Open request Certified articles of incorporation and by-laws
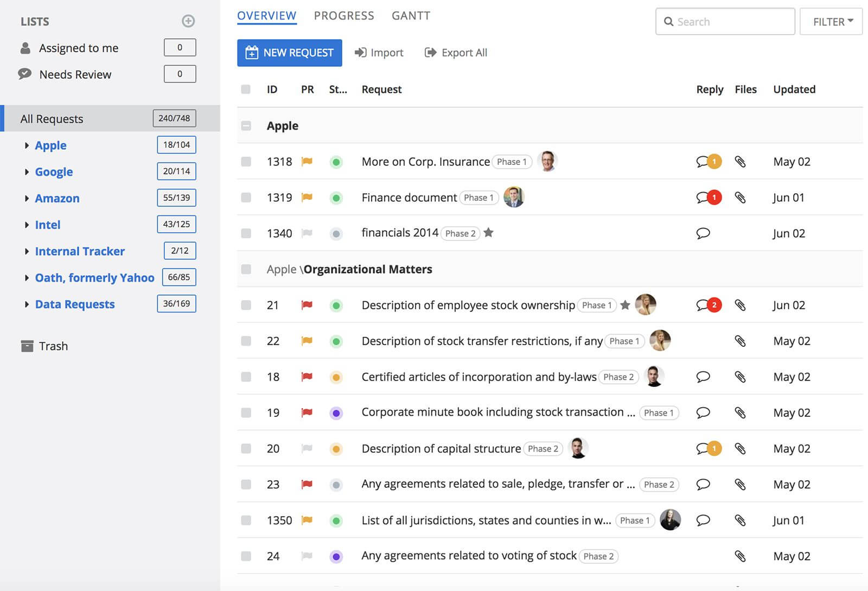Image resolution: width=868 pixels, height=591 pixels. 479,377
